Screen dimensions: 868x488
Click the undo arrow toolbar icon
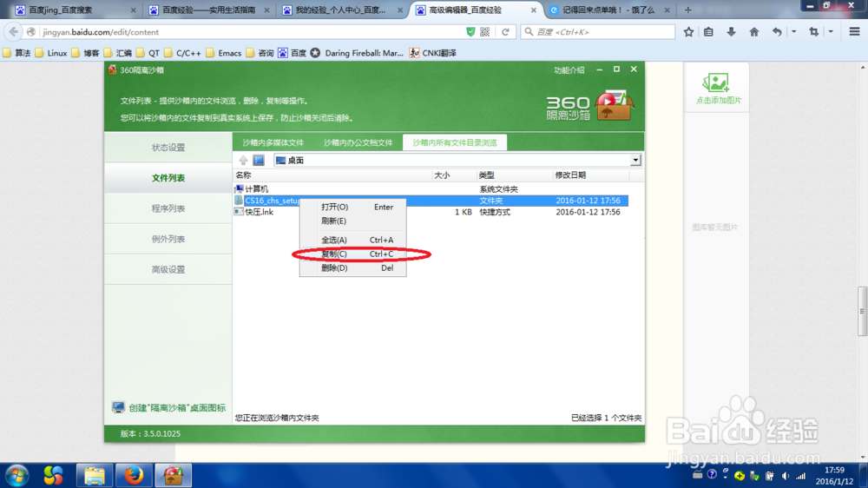pos(777,32)
